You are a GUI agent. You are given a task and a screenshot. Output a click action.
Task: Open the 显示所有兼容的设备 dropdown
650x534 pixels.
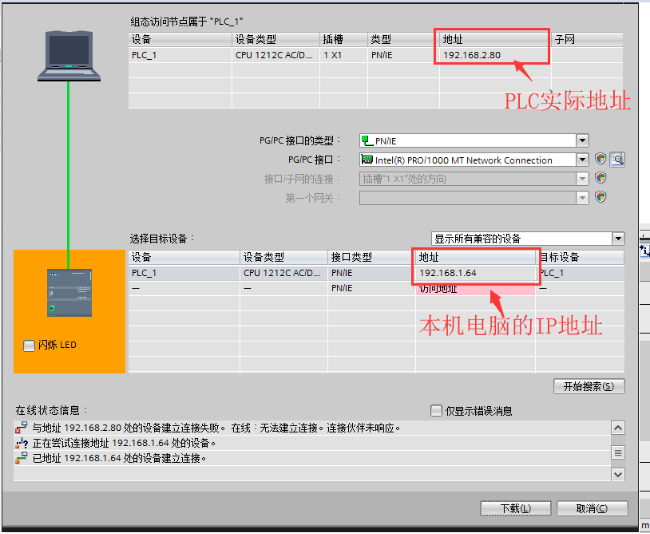pyautogui.click(x=618, y=239)
